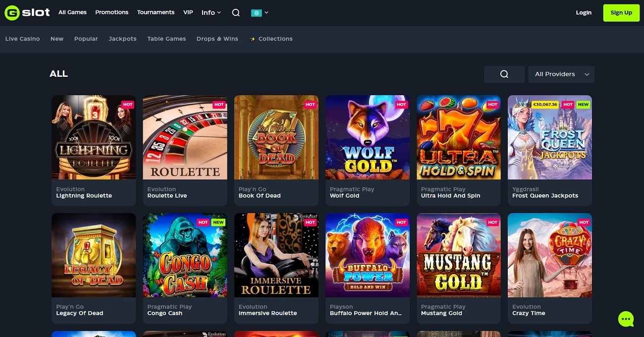Open the Book Of Dead game thumbnail
644x337 pixels.
[x=276, y=137]
